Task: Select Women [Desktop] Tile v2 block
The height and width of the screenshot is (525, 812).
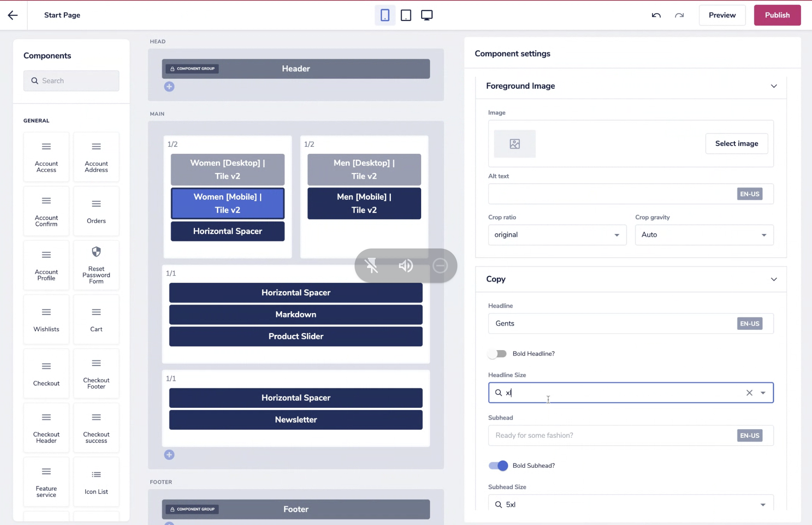Action: click(227, 169)
